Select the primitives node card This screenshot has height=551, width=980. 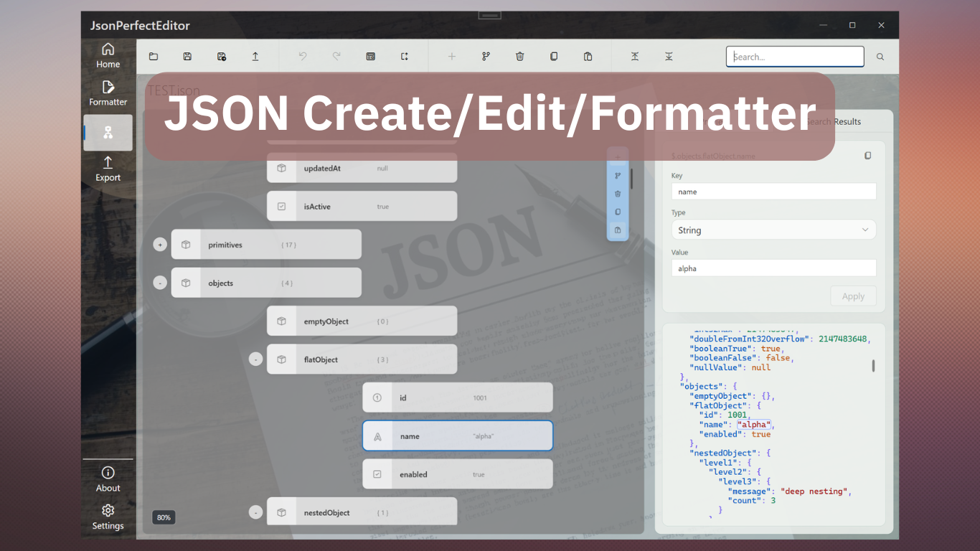click(266, 245)
